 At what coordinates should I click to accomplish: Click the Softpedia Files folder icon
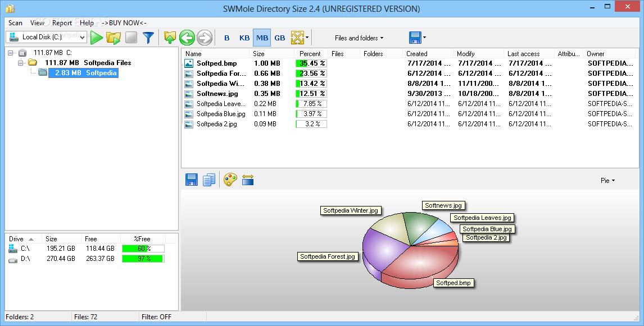[x=33, y=62]
